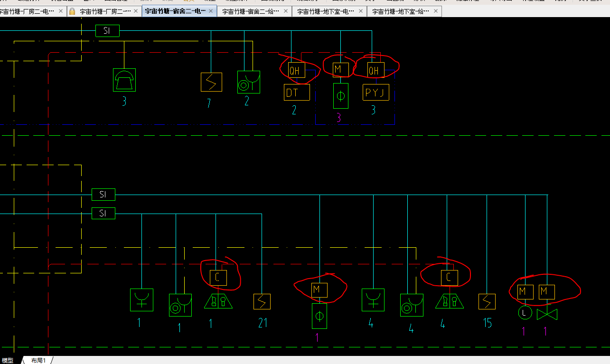
Task: Close the locked 宇宙竹塘-厂房二 tab
Action: tap(136, 11)
